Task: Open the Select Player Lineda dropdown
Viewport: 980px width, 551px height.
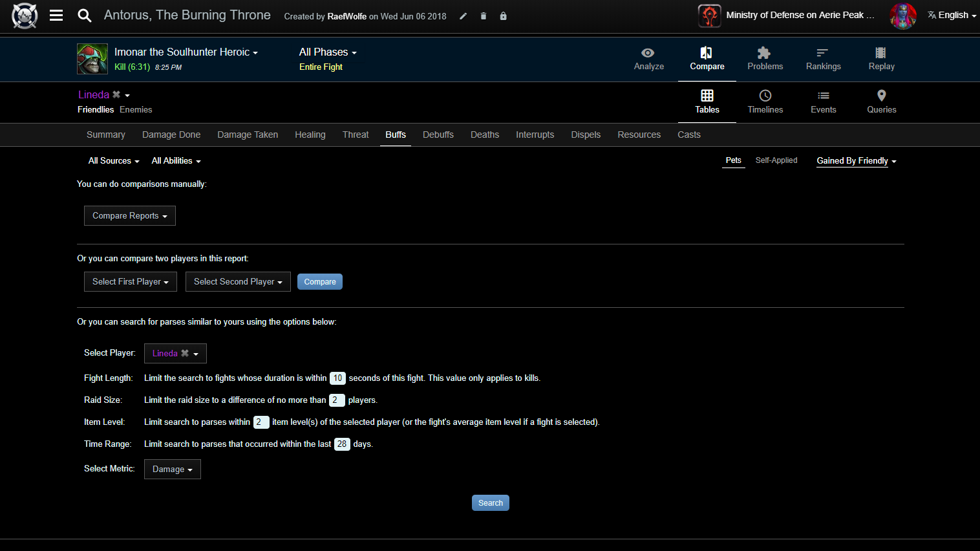Action: click(x=175, y=353)
